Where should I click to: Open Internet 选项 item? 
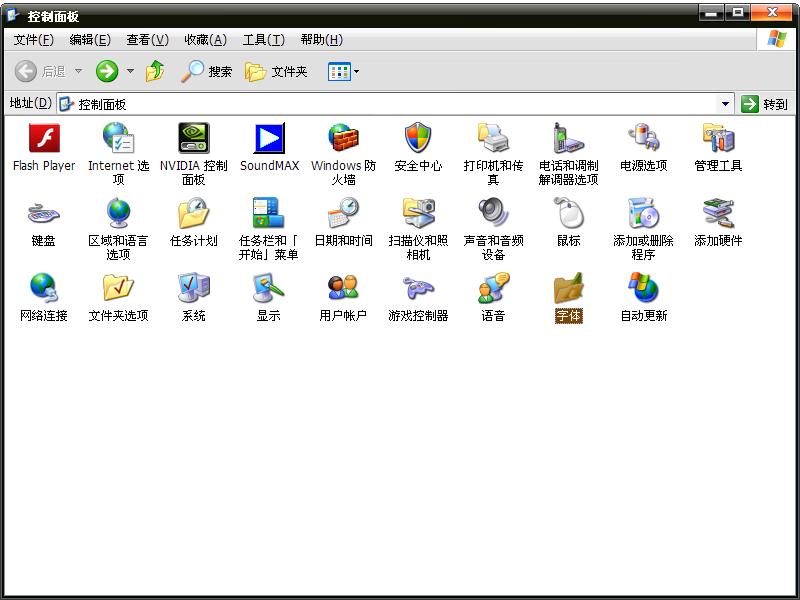click(x=118, y=153)
